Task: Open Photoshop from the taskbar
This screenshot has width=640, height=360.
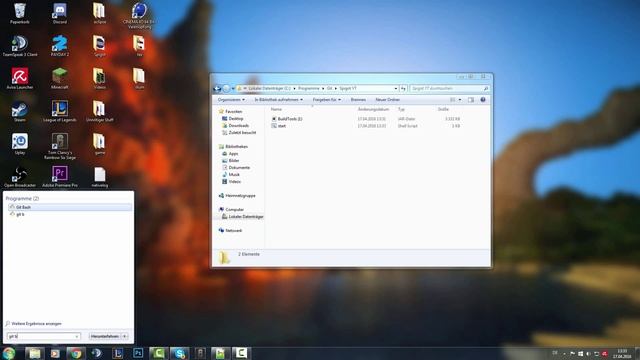Action: tap(138, 353)
